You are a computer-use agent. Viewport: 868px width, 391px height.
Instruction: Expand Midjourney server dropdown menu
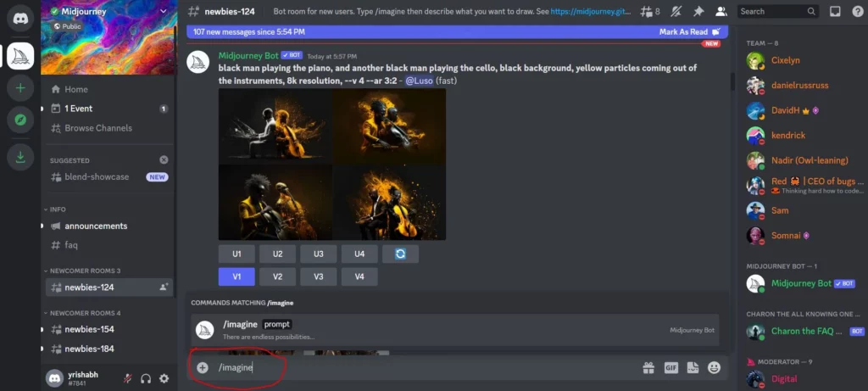coord(163,11)
